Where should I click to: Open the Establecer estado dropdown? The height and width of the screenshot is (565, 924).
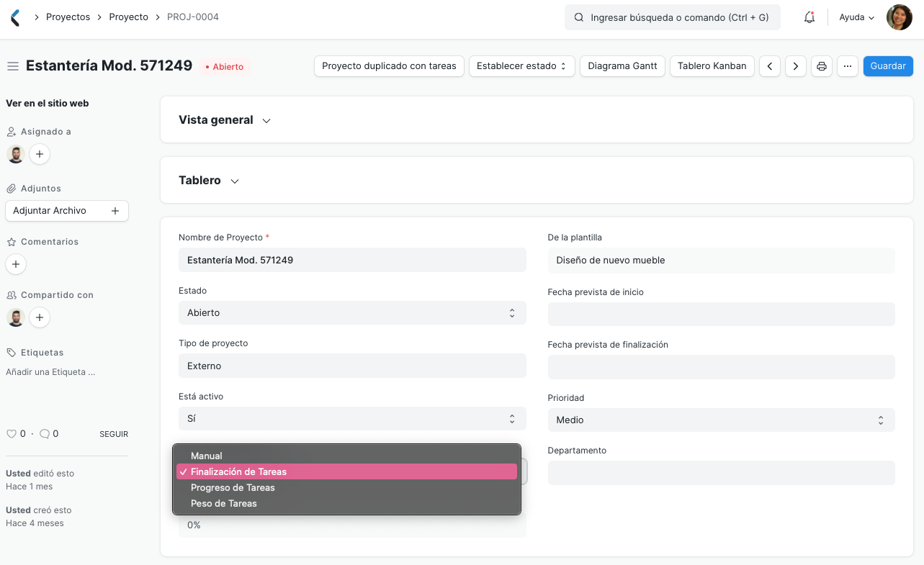(x=522, y=66)
